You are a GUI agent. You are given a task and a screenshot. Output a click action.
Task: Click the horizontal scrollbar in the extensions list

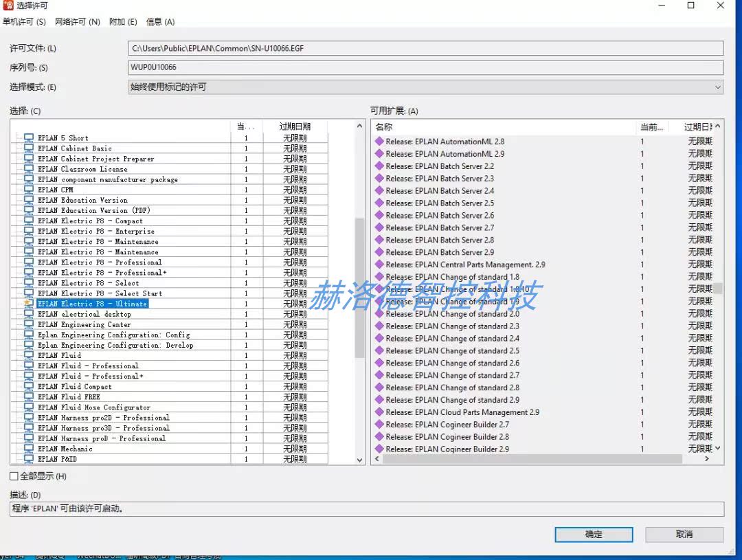(532, 459)
